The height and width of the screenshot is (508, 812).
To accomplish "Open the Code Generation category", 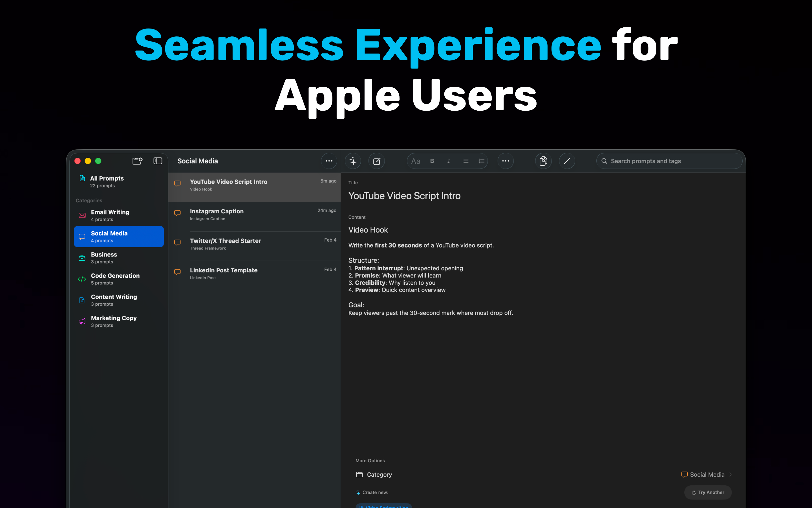I will [119, 279].
